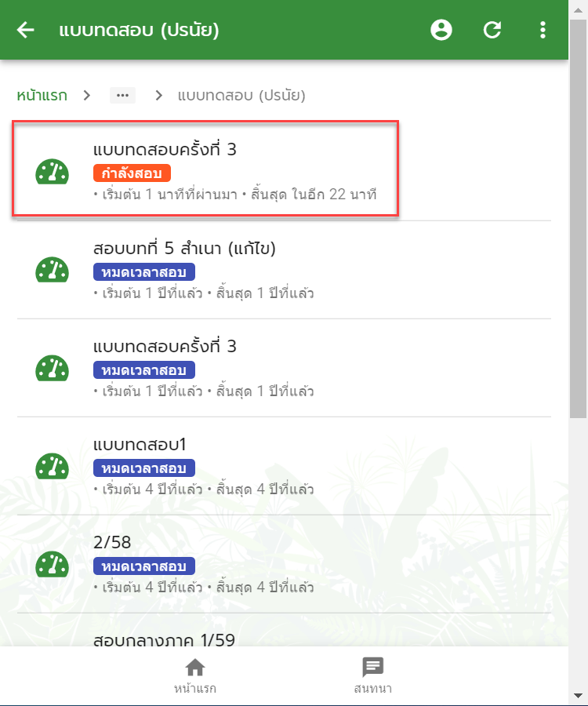Go back using the header arrow

point(26,30)
